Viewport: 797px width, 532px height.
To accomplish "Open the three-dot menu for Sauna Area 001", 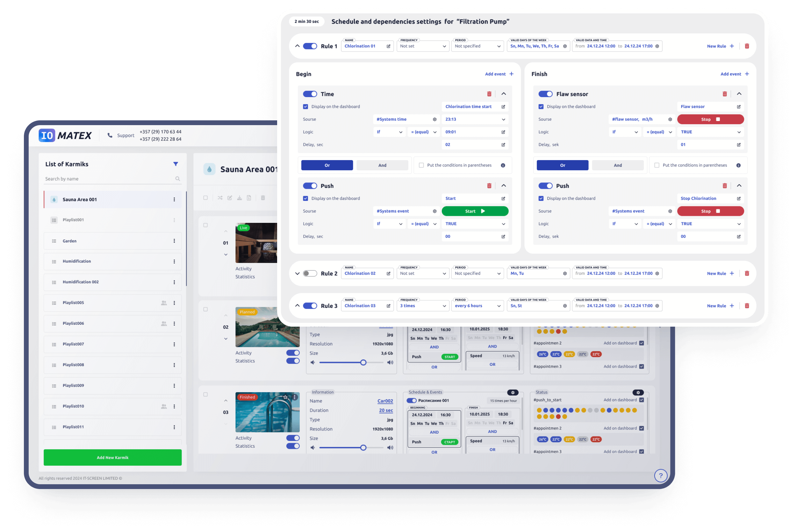I will click(174, 200).
